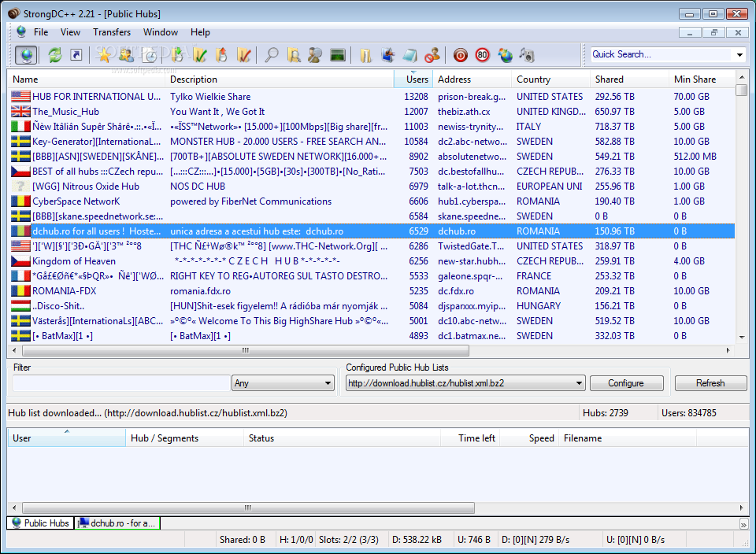Open Finished Downloads folder with green checkmark
756x554 pixels.
(199, 55)
